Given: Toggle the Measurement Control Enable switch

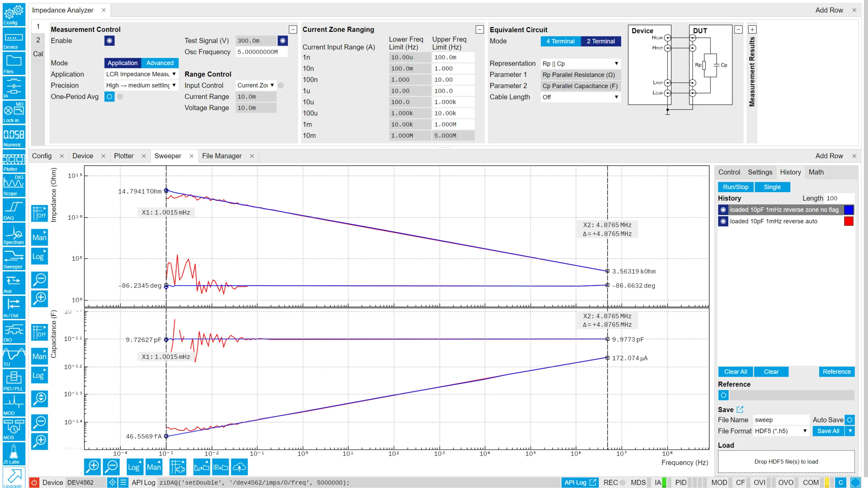Looking at the screenshot, I should pyautogui.click(x=109, y=41).
